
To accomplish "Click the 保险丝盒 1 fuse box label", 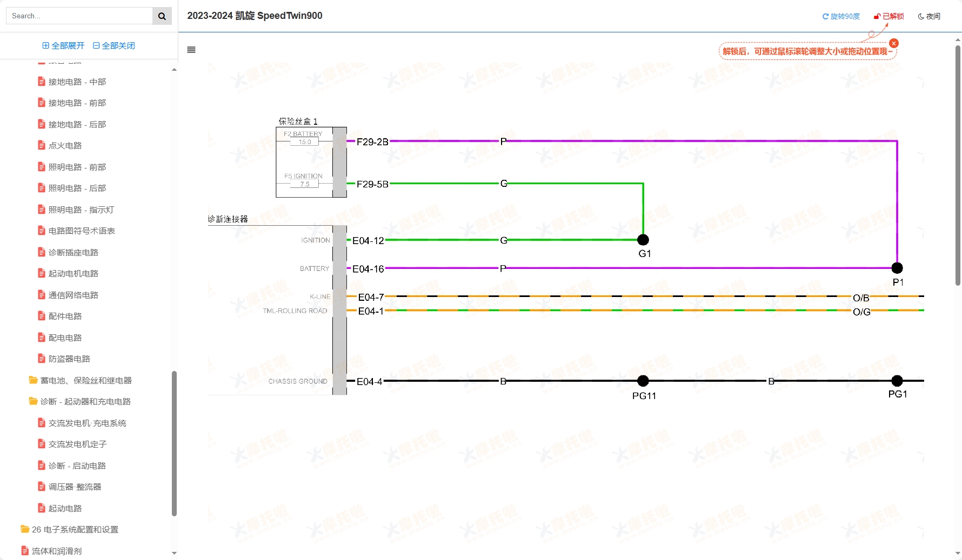I will pyautogui.click(x=298, y=121).
